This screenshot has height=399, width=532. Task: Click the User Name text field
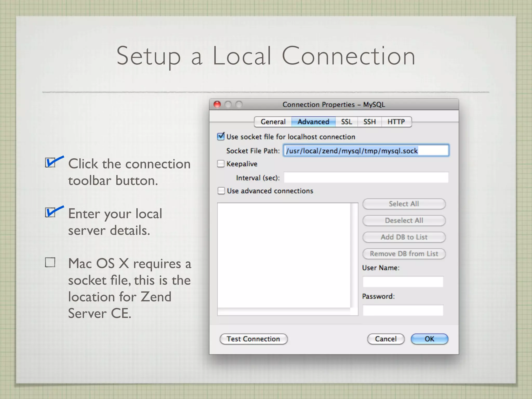coord(403,282)
